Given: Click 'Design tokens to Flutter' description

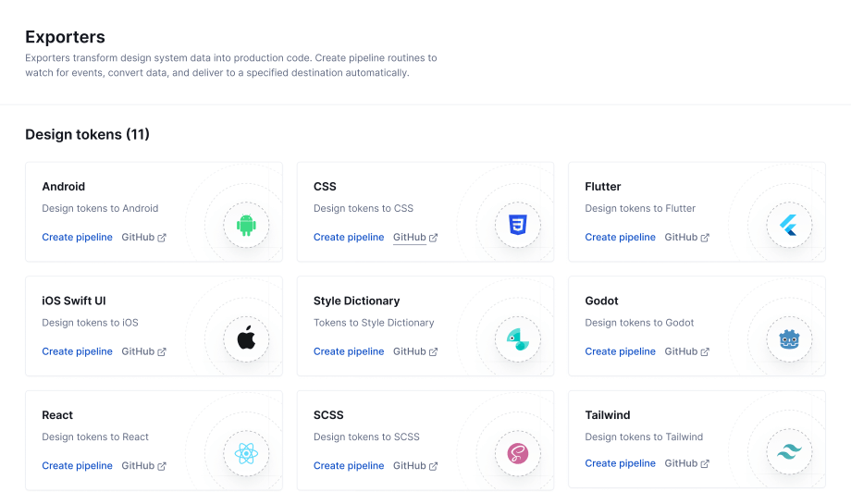Looking at the screenshot, I should click(640, 208).
